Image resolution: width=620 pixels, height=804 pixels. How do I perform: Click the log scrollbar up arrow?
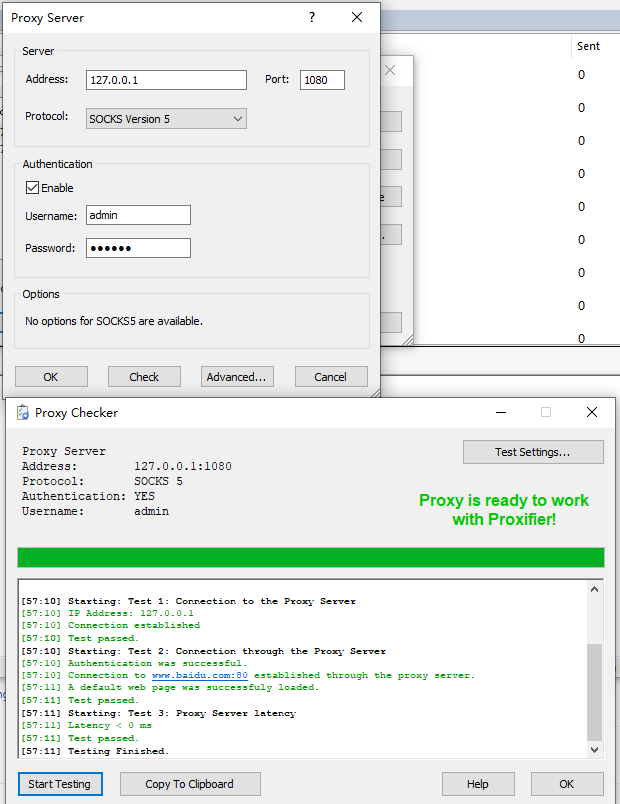click(594, 589)
